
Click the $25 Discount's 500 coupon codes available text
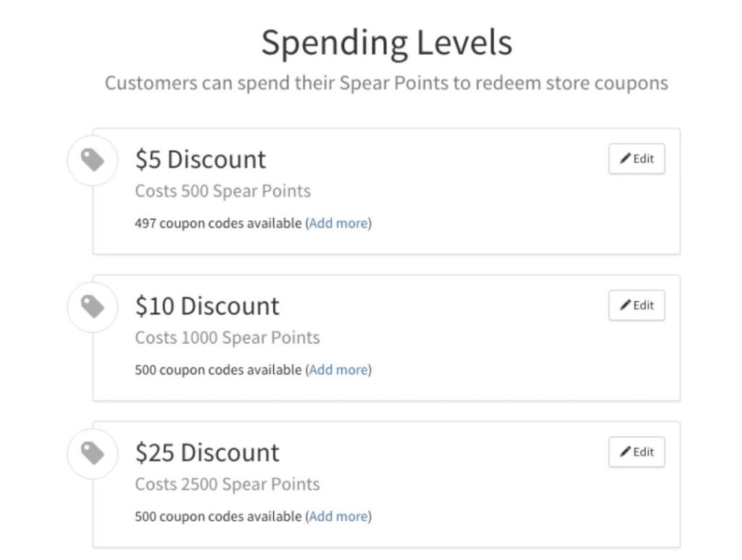click(x=218, y=517)
